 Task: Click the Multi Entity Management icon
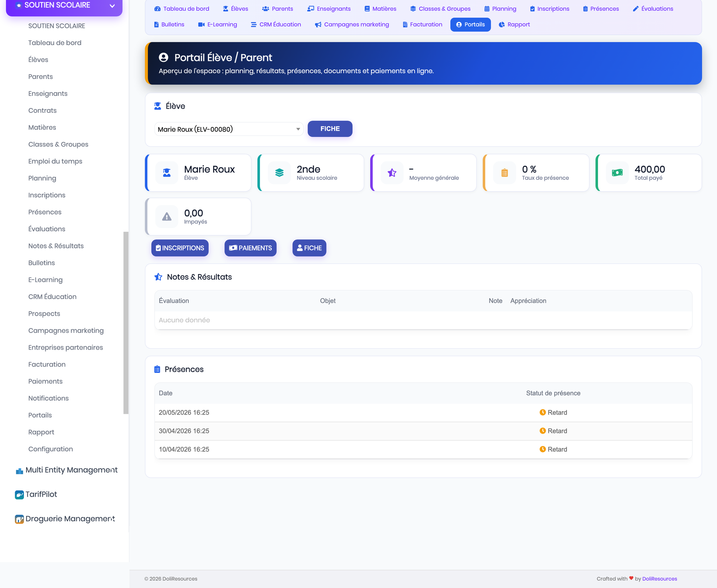pyautogui.click(x=20, y=471)
